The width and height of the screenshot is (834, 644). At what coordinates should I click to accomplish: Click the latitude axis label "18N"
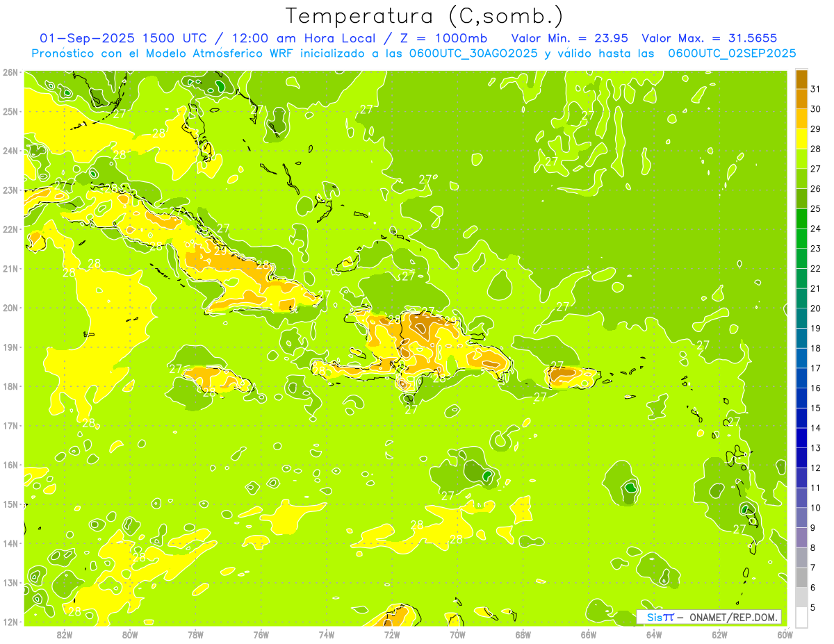click(10, 386)
